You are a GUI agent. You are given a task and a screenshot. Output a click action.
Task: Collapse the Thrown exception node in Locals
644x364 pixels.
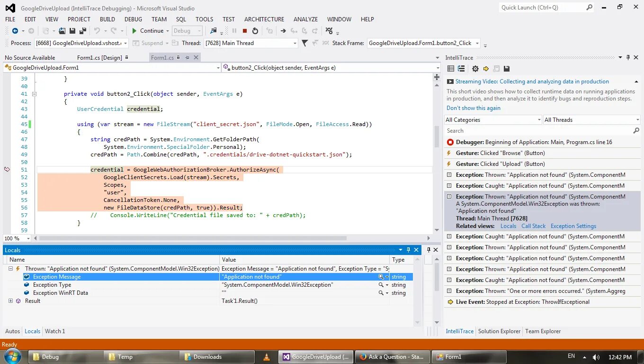pos(10,269)
